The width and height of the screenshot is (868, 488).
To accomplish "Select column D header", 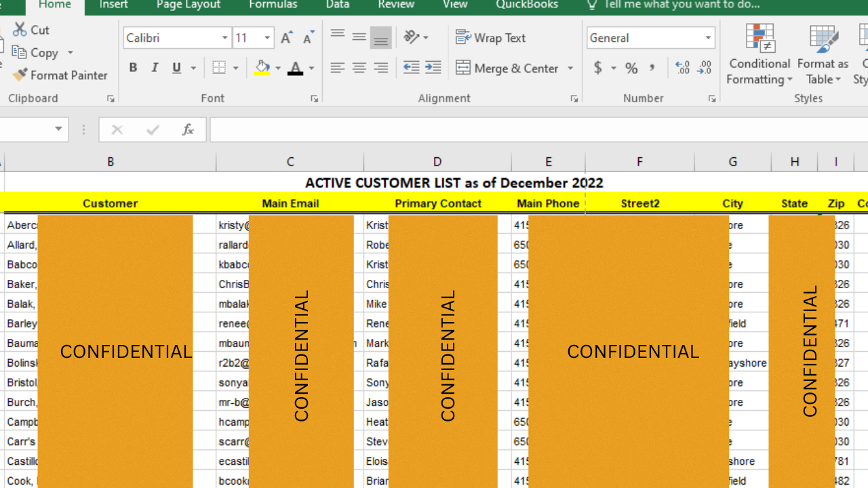I will [437, 161].
